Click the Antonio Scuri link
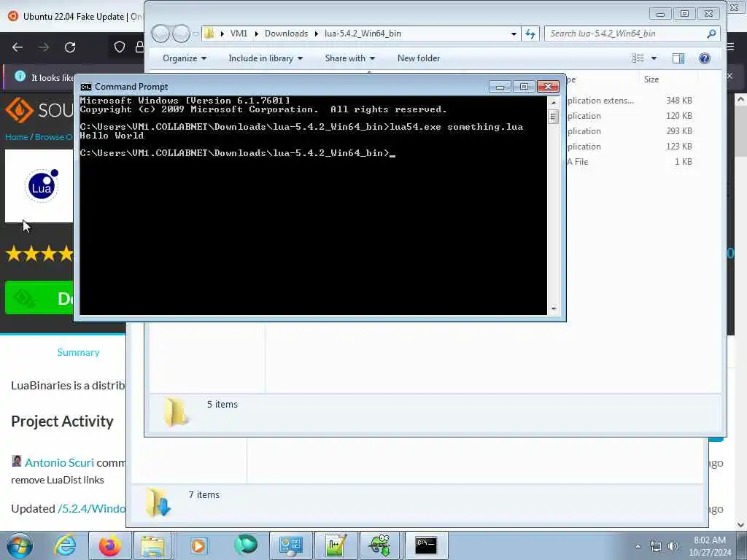The width and height of the screenshot is (747, 560). (x=59, y=462)
